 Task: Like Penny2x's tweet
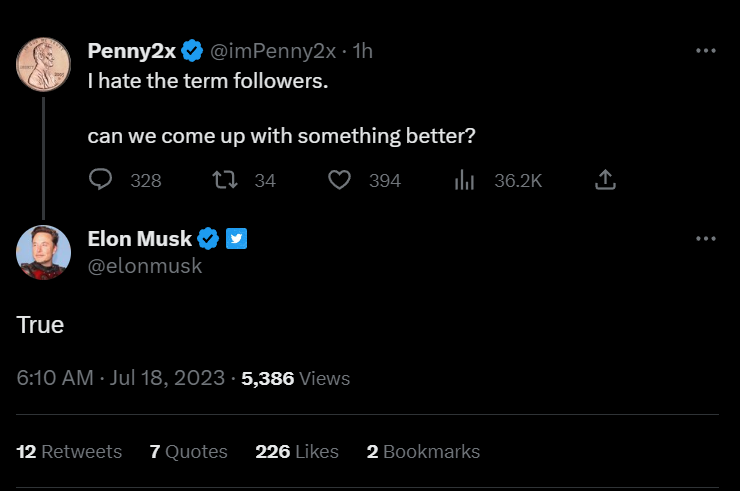click(x=340, y=180)
